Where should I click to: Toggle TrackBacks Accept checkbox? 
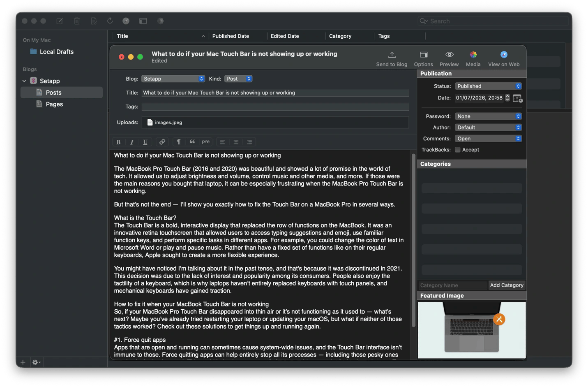point(457,150)
